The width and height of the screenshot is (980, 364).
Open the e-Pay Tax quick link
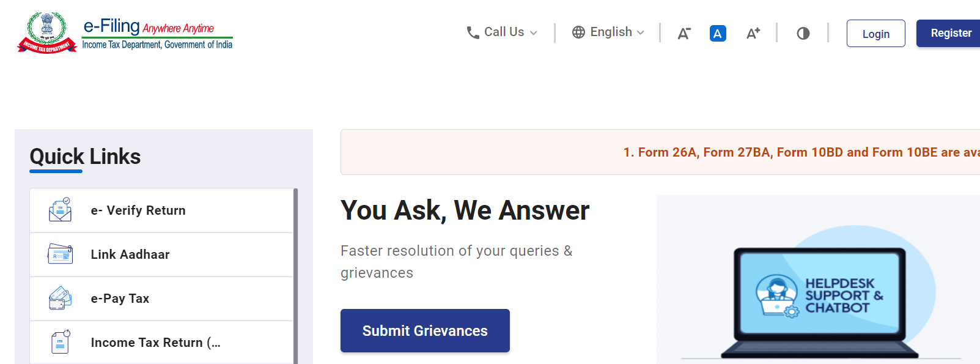120,299
